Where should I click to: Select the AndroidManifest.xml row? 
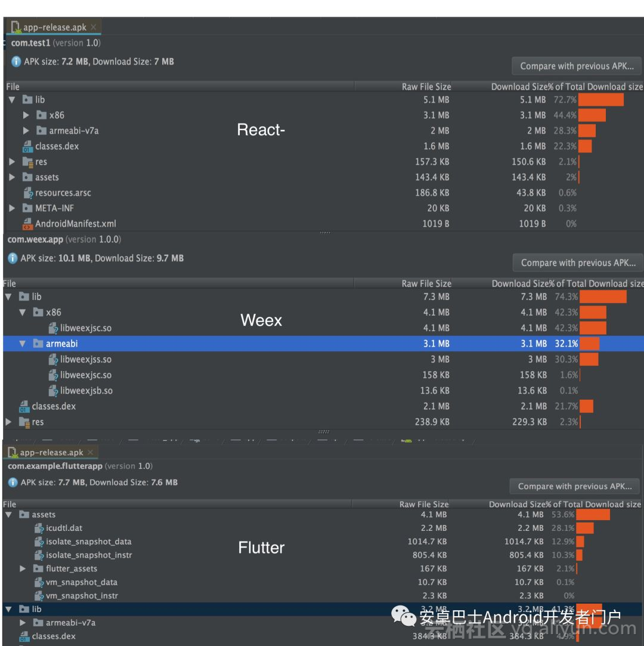(x=323, y=224)
